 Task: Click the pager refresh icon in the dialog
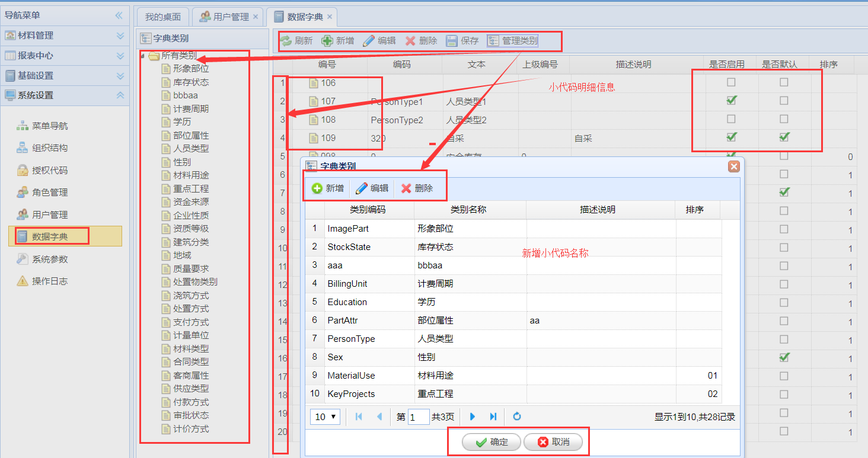tap(517, 417)
